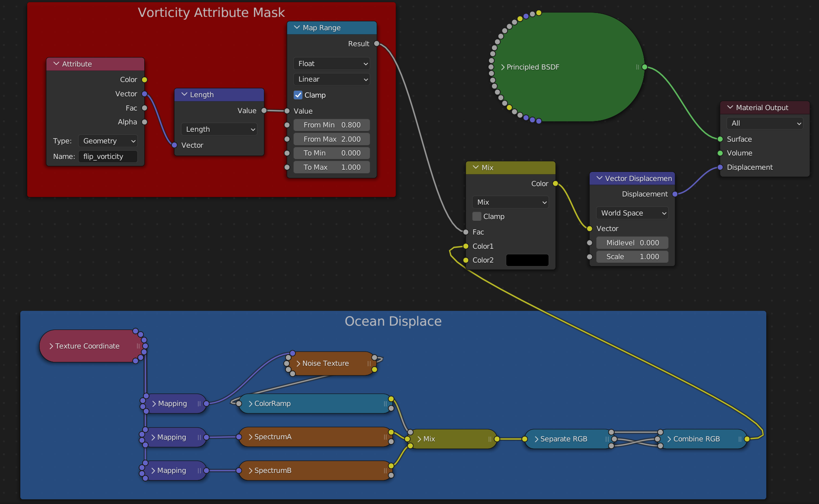Click the Principled BSDF green output socket
The width and height of the screenshot is (819, 504).
pos(644,67)
